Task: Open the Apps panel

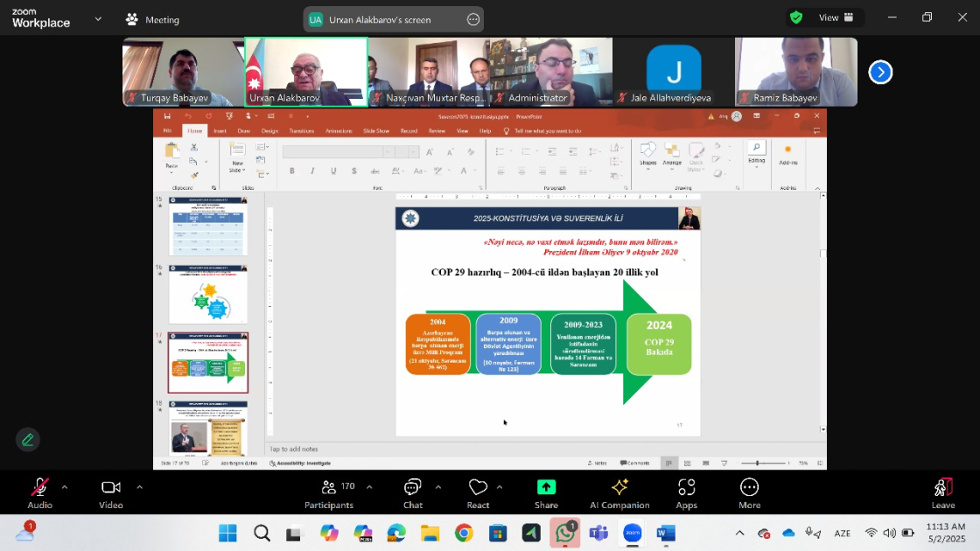Action: point(686,493)
